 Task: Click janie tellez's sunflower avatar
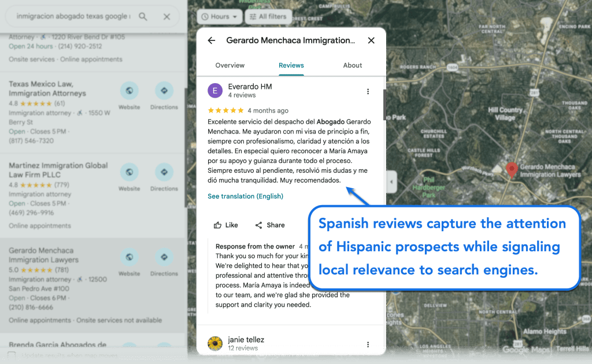(x=215, y=344)
